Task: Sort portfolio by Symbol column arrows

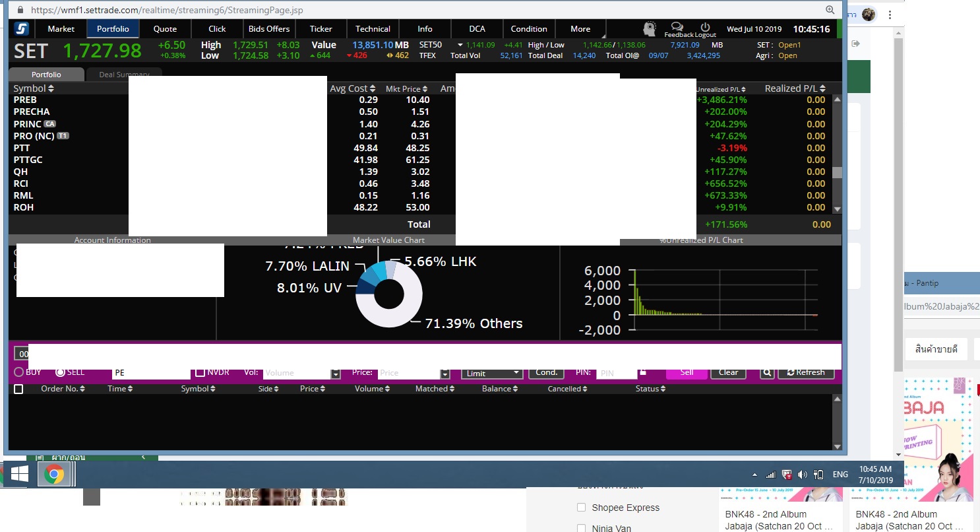Action: [x=51, y=88]
